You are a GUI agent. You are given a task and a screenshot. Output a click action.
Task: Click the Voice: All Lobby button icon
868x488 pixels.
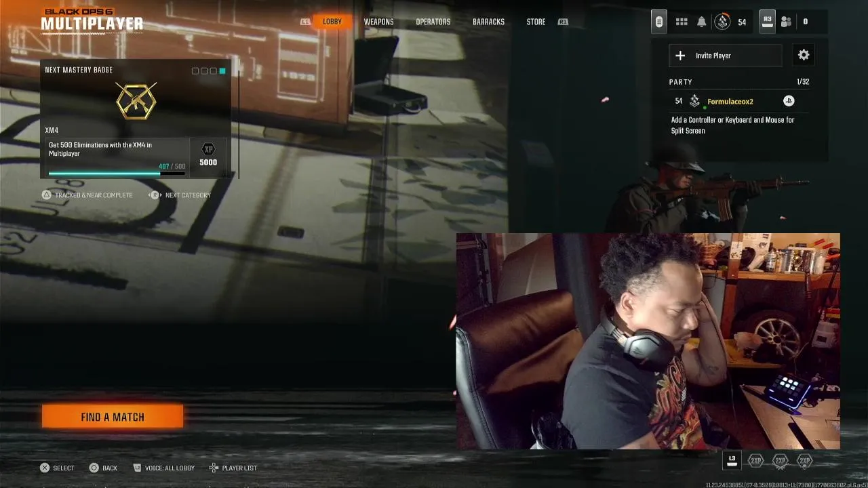pos(137,468)
